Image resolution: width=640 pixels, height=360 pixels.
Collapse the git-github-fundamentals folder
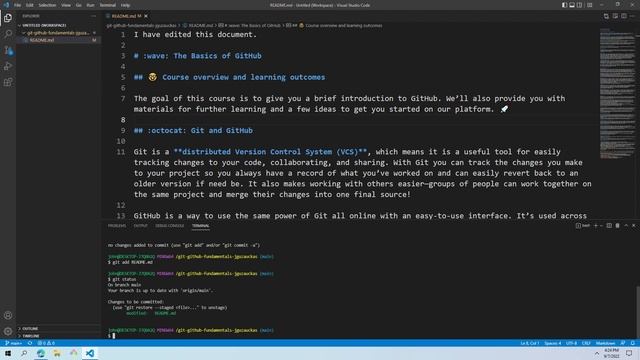pyautogui.click(x=58, y=33)
